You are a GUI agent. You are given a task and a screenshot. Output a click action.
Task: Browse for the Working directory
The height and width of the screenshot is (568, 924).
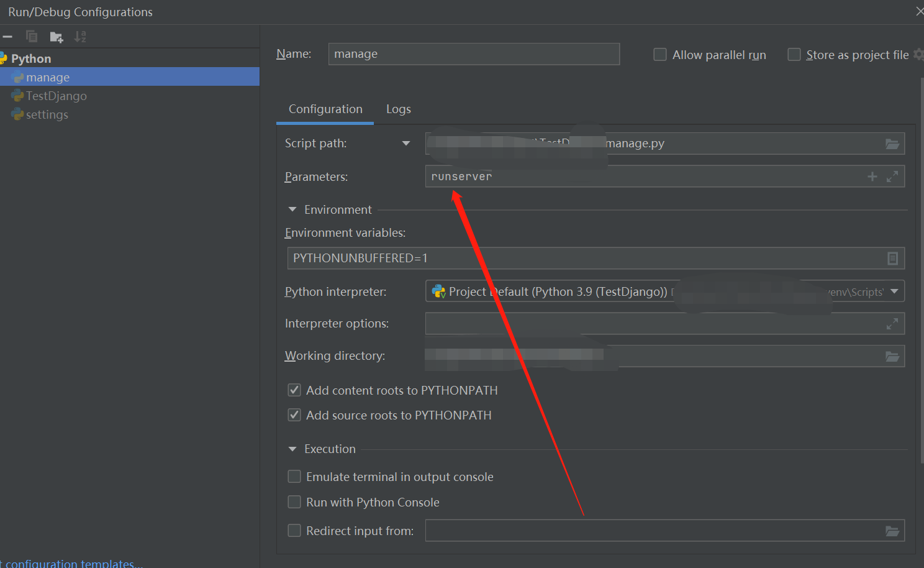tap(892, 356)
